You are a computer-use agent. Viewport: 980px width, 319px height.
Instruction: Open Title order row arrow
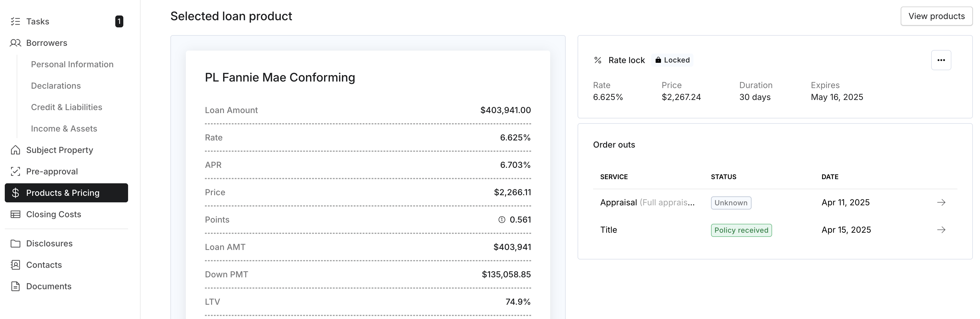(941, 230)
